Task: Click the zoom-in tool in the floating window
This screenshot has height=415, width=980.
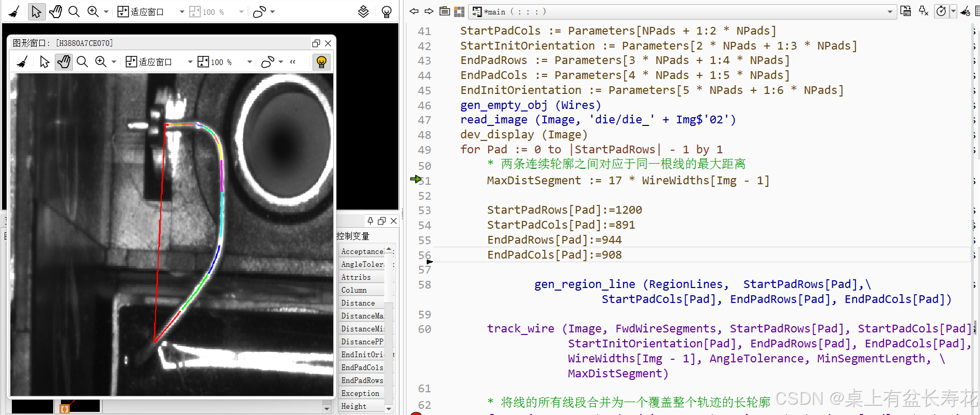Action: click(x=101, y=62)
